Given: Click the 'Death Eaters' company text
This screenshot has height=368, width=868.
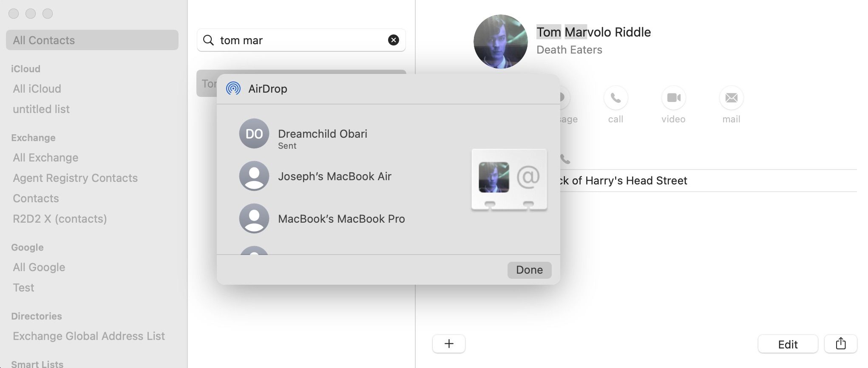Looking at the screenshot, I should pyautogui.click(x=569, y=49).
